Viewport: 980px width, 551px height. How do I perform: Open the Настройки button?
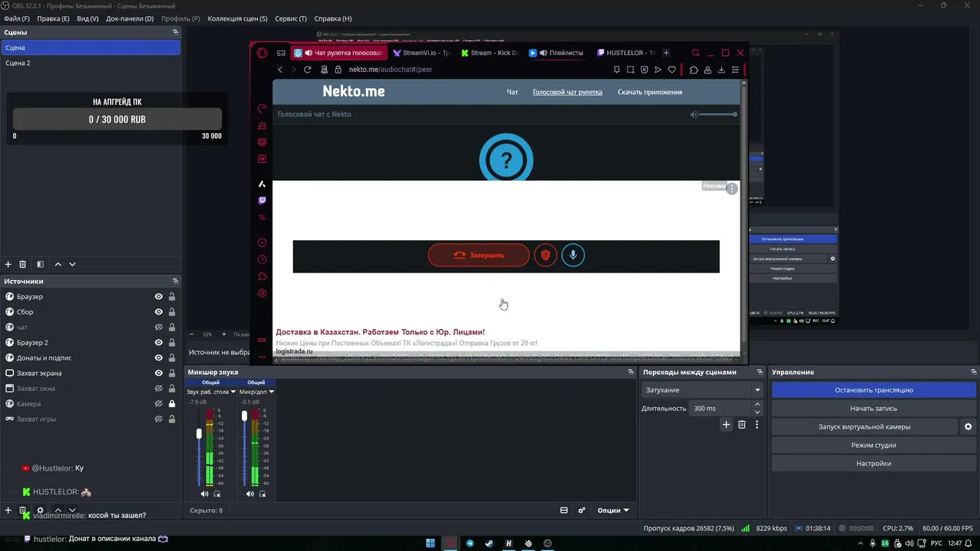click(x=874, y=464)
